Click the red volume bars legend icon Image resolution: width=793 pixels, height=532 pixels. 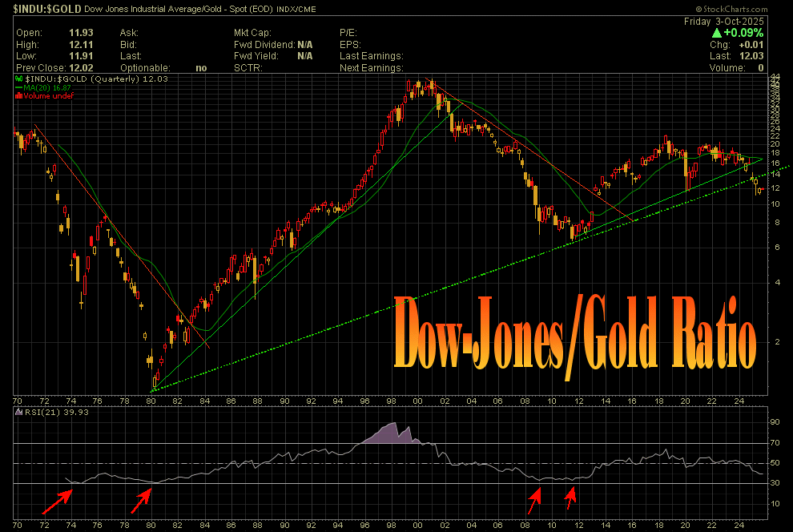click(18, 95)
